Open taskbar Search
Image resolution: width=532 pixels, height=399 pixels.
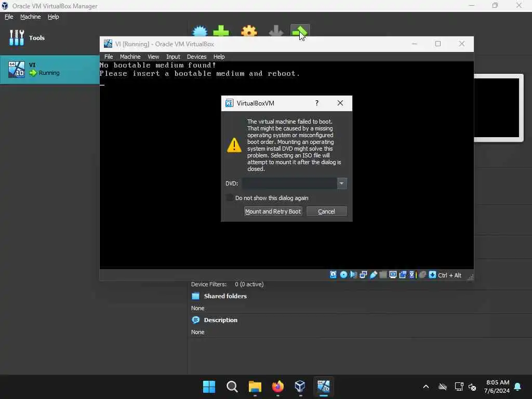[232, 387]
